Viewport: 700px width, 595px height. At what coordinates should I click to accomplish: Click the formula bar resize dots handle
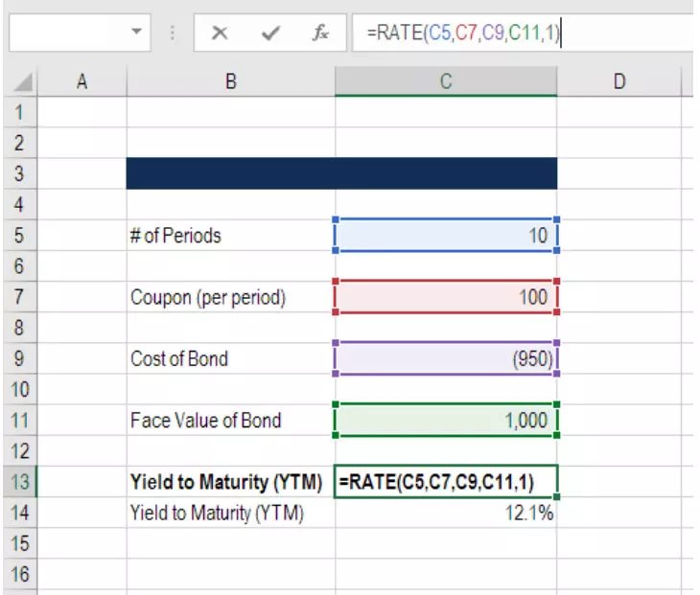pos(173,33)
